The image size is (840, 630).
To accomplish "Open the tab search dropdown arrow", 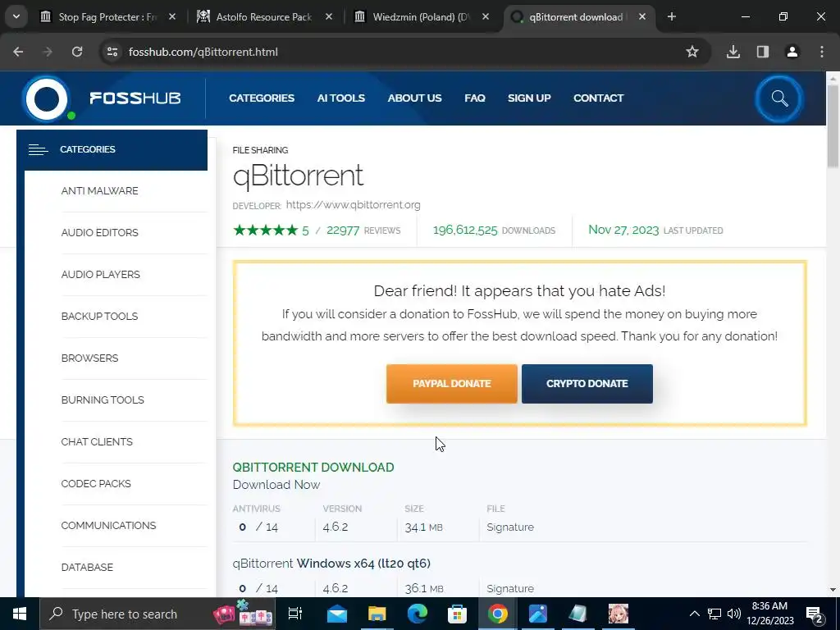I will (x=16, y=16).
